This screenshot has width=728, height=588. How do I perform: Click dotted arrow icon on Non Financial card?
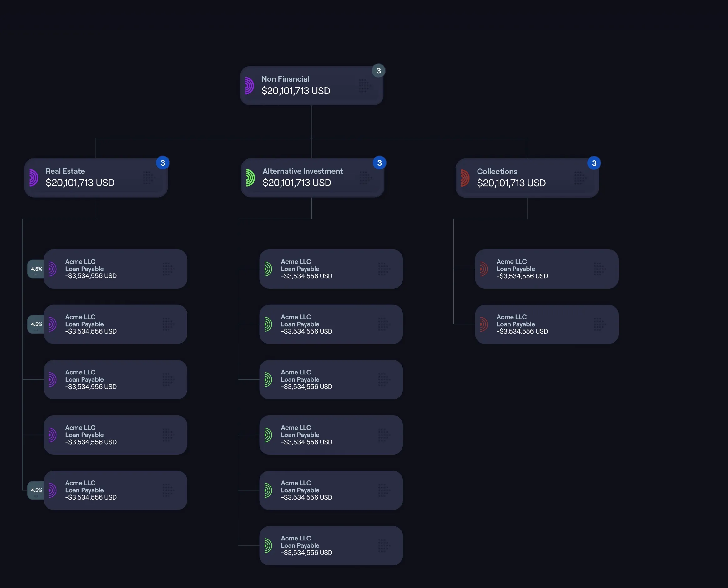365,85
